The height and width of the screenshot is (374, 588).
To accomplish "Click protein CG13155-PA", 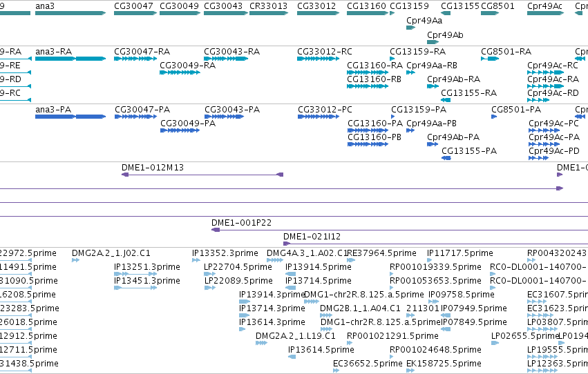I will tap(446, 158).
